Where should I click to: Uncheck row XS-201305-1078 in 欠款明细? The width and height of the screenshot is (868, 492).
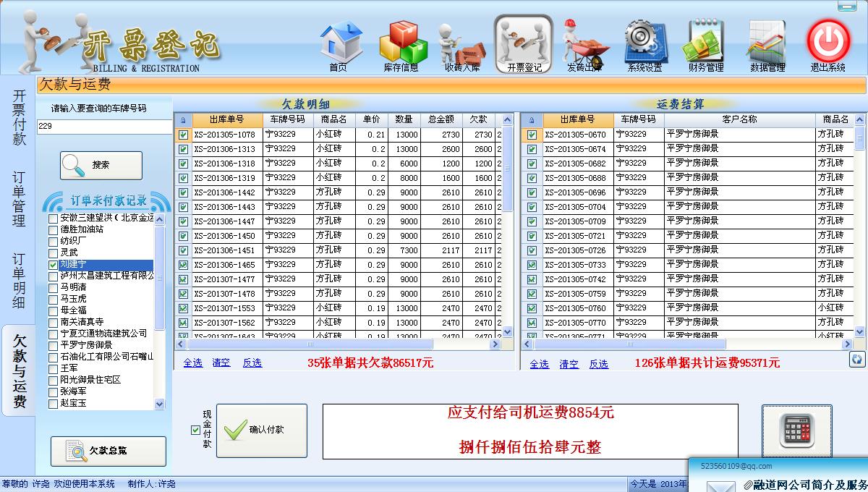(183, 135)
